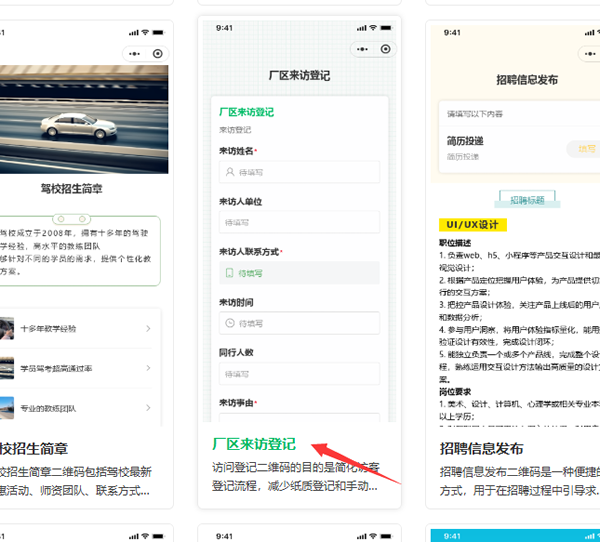This screenshot has width=600, height=542.
Task: Click the three-dots menu in 招聘信息发布 preview
Action: (x=590, y=54)
